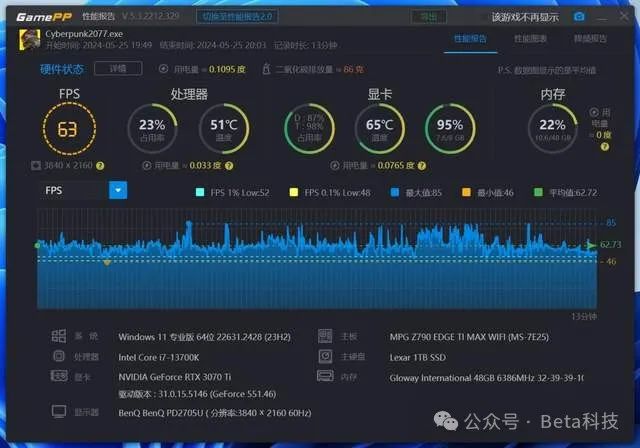Viewport: 640px width, 448px height.
Task: Open the help icon under memory 0 度
Action: click(x=605, y=147)
